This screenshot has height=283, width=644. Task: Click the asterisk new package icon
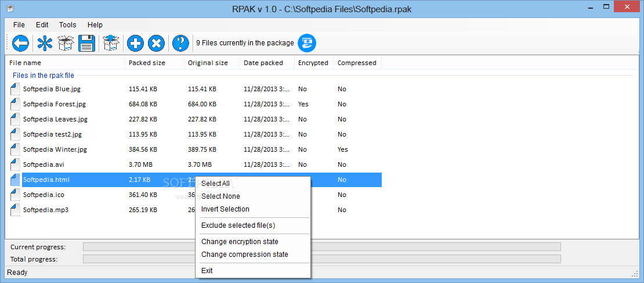(45, 43)
